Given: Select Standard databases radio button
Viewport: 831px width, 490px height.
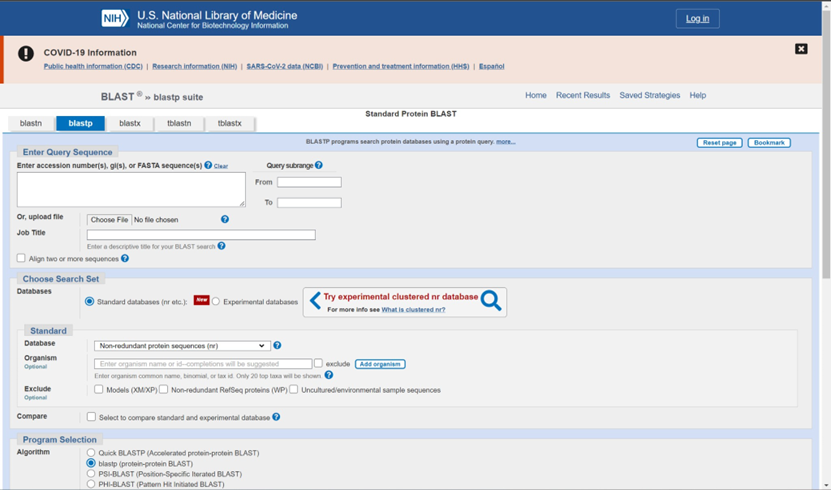Looking at the screenshot, I should pos(90,301).
